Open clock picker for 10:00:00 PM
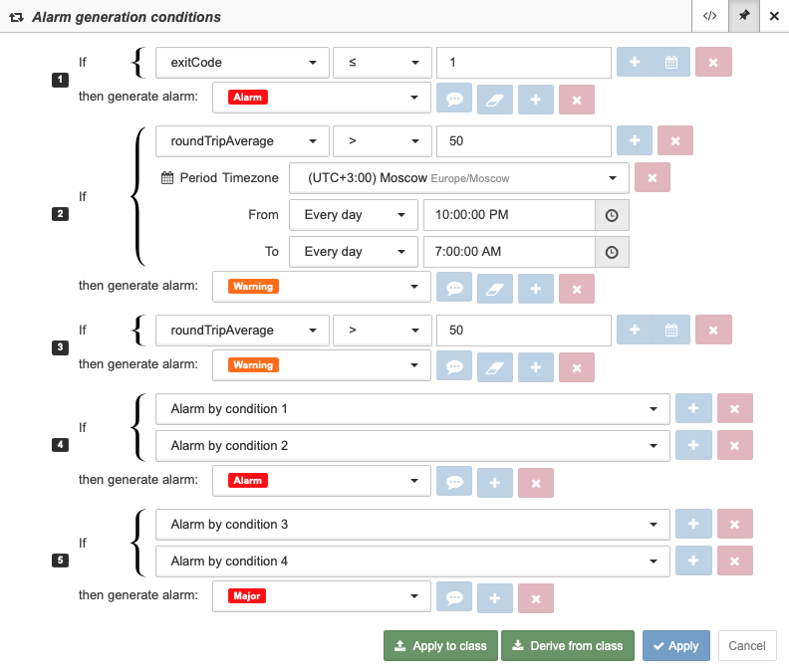Screen dimensions: 789x672 pyautogui.click(x=612, y=215)
